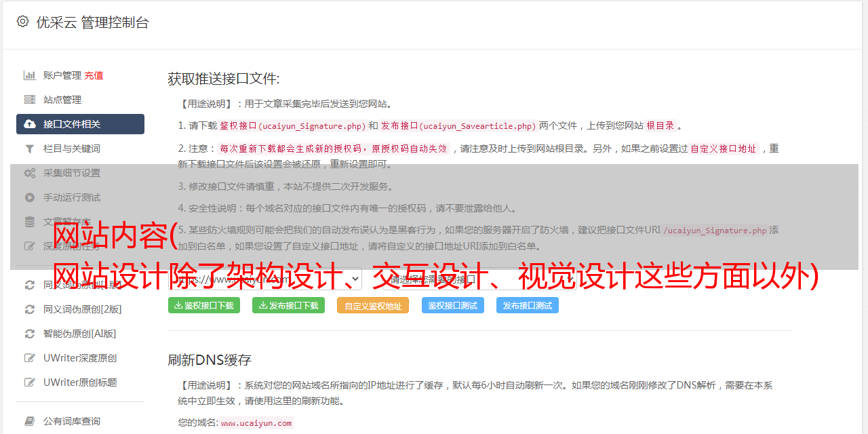Click the red 充值 link
The width and height of the screenshot is (868, 434).
(94, 75)
